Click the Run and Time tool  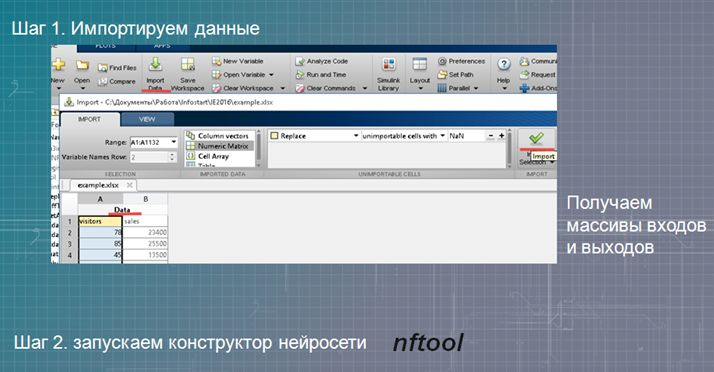click(x=321, y=75)
